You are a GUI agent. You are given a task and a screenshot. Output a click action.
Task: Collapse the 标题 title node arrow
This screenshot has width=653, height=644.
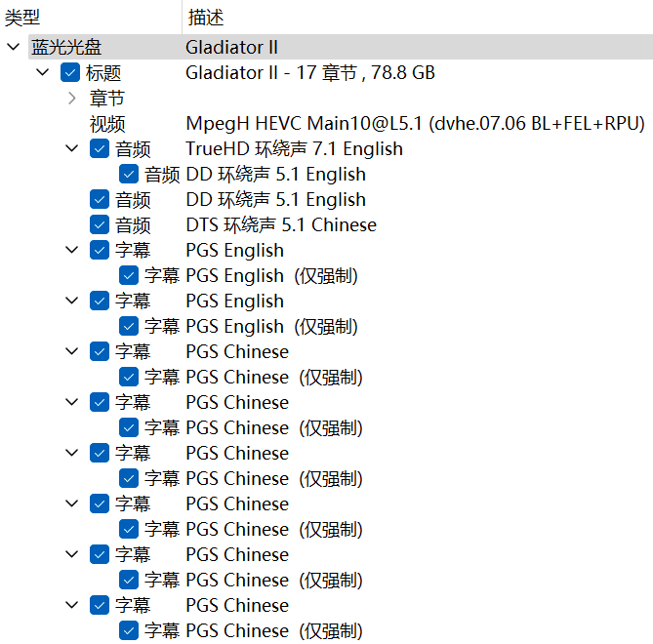click(x=42, y=73)
